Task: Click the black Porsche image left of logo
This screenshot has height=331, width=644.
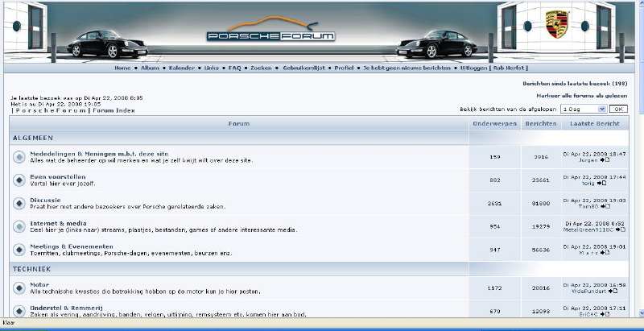Action: pos(107,43)
